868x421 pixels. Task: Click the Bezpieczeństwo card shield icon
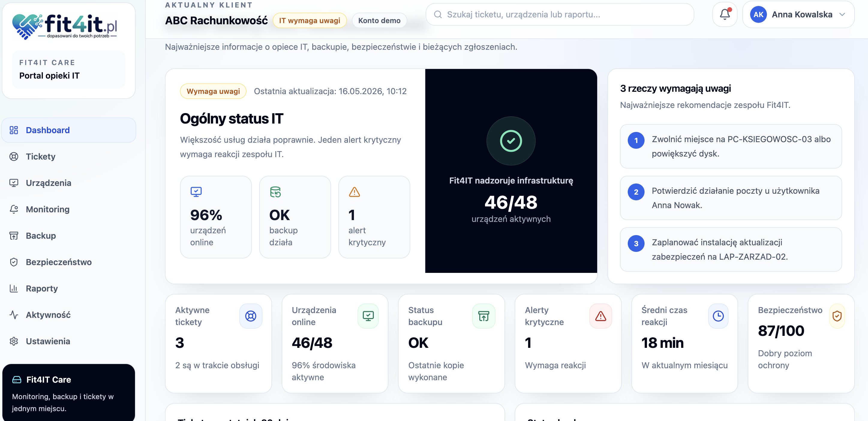point(837,316)
